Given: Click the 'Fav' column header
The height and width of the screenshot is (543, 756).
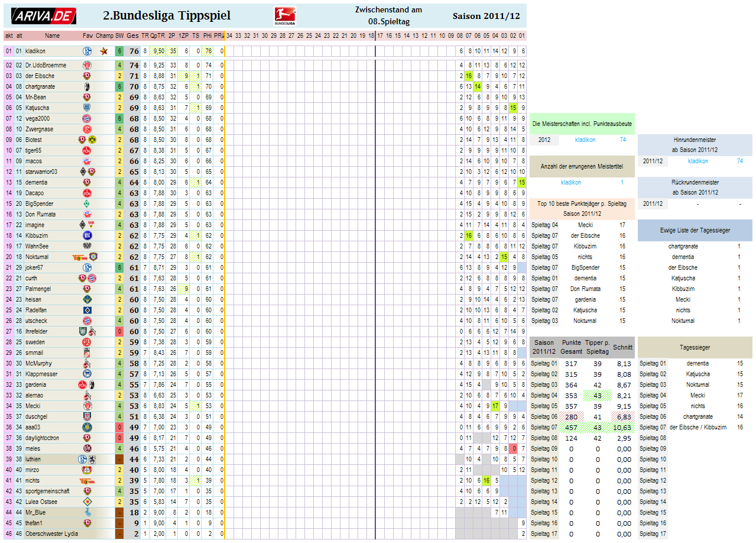Looking at the screenshot, I should point(87,36).
